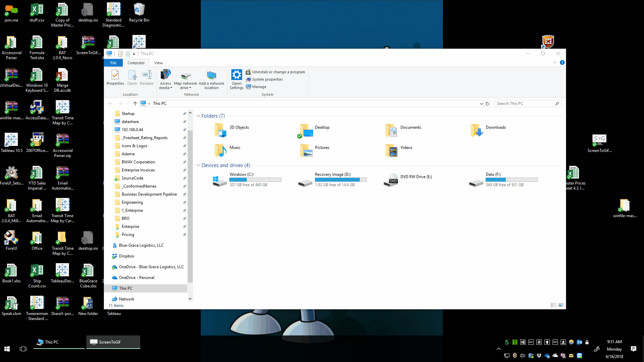This screenshot has width=644, height=362.
Task: Select Add a network location
Action: (211, 78)
